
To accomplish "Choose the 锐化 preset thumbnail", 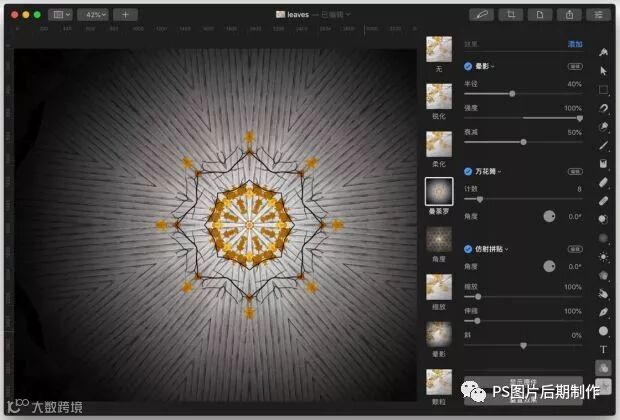I will click(x=439, y=96).
